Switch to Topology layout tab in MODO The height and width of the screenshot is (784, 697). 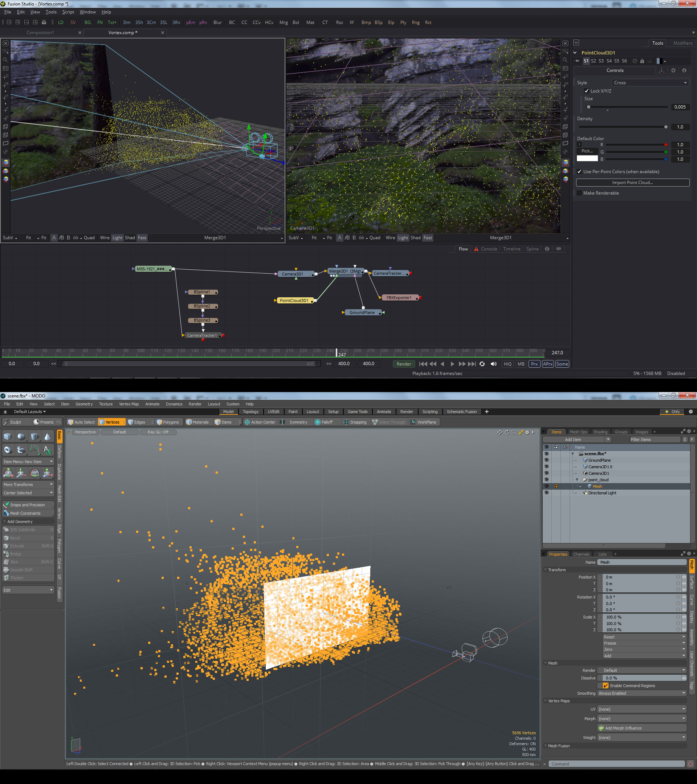point(250,412)
